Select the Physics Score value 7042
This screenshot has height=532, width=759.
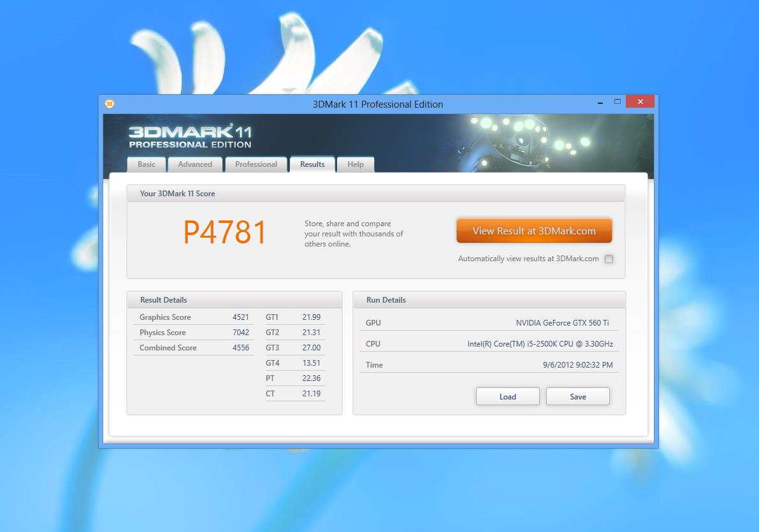click(x=240, y=333)
